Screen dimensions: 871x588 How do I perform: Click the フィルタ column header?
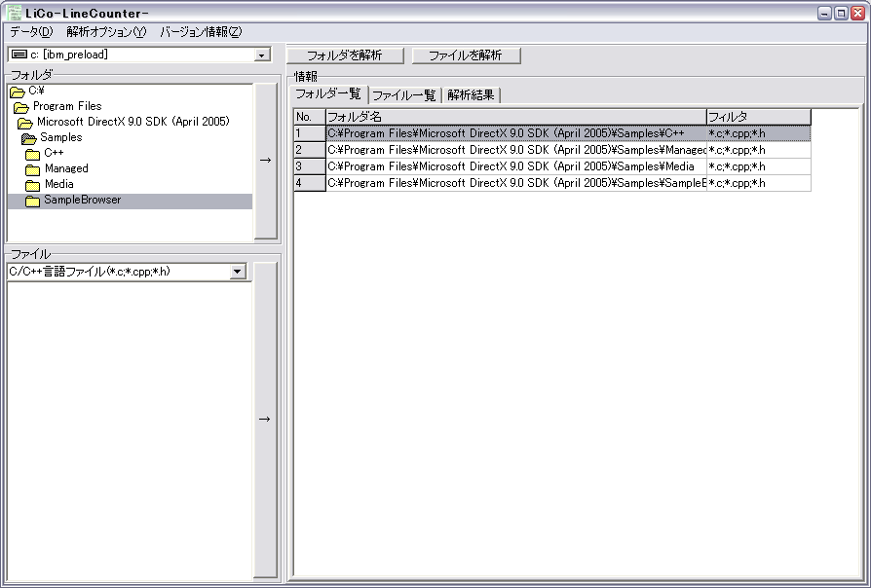(759, 117)
